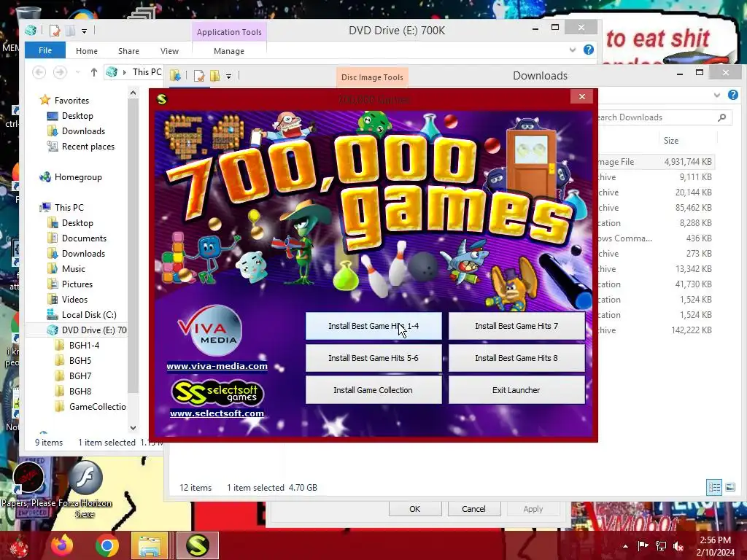Close the 700,000 Games launcher window

pyautogui.click(x=581, y=97)
